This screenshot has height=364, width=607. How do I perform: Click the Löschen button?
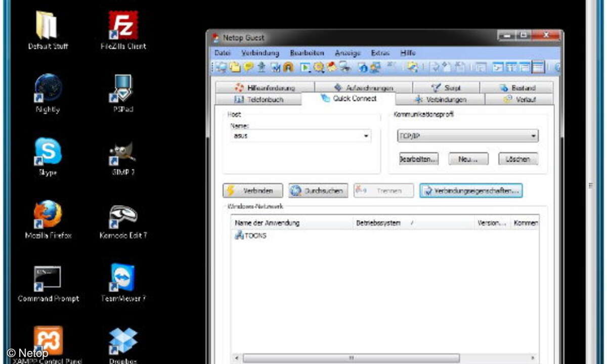coord(518,159)
